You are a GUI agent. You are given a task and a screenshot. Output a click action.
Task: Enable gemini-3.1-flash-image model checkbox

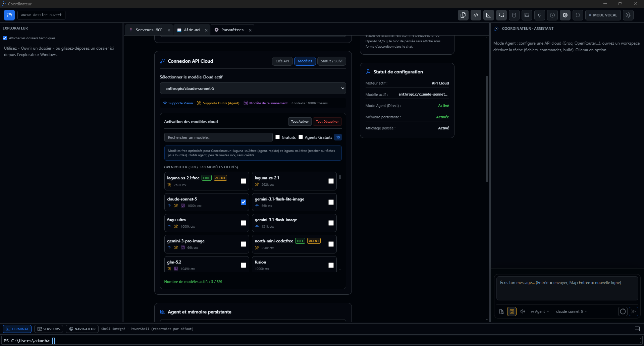point(331,223)
